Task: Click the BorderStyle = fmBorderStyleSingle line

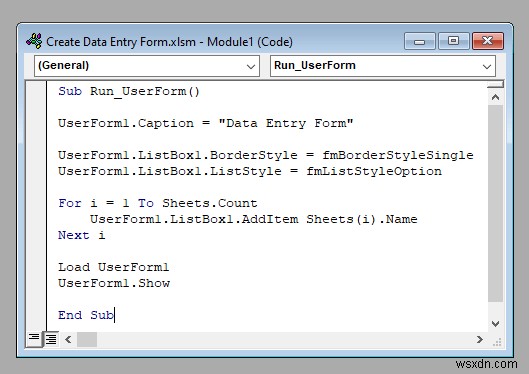Action: [x=266, y=155]
